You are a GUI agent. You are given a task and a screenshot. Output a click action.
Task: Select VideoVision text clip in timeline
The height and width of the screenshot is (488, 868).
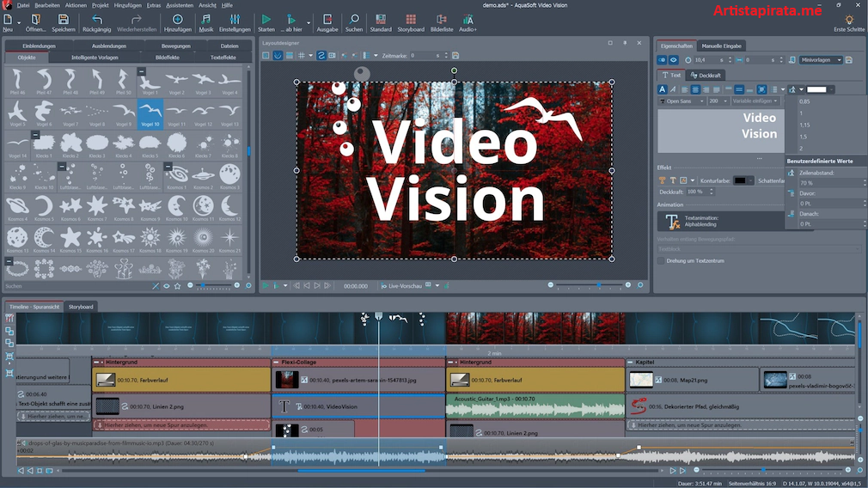coord(358,406)
